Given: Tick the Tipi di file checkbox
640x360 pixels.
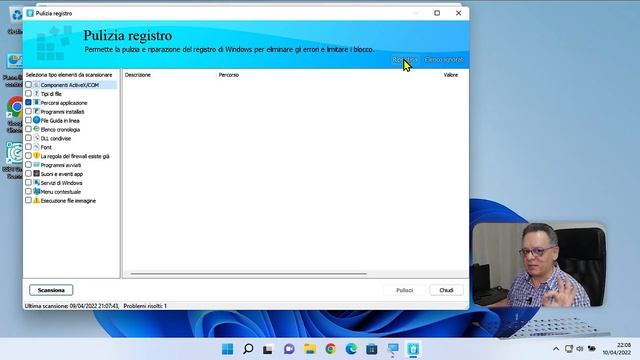Looking at the screenshot, I should (28, 93).
